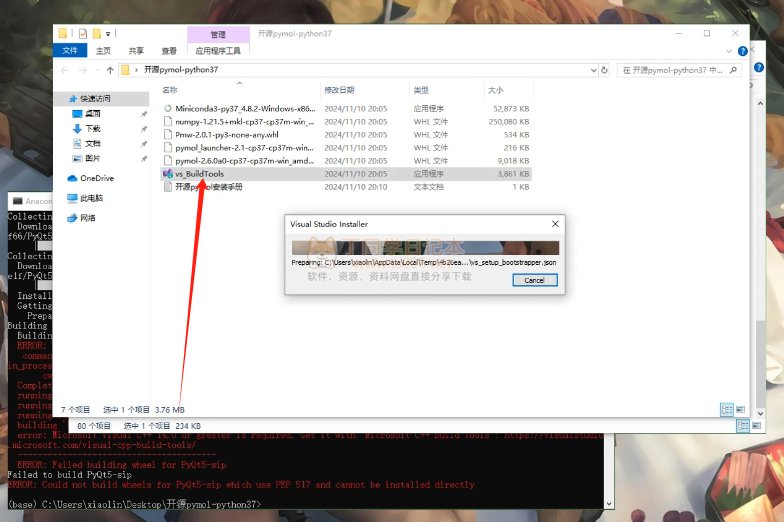Switch to details view in the front window
The width and height of the screenshot is (784, 522).
727,410
